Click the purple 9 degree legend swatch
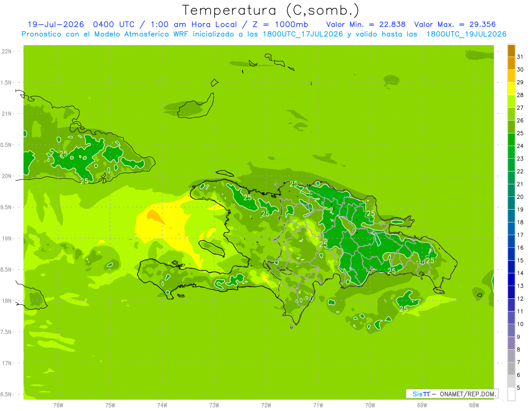532x411 pixels. coord(511,343)
